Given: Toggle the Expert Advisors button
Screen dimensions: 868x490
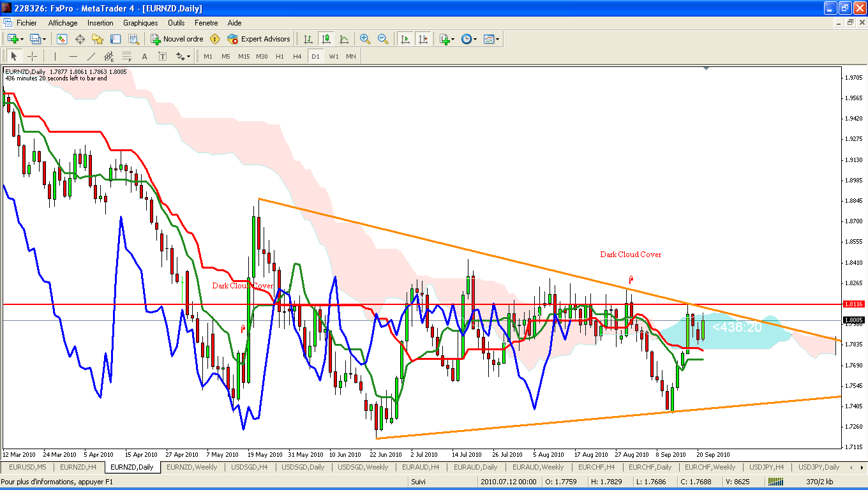Looking at the screenshot, I should (x=258, y=39).
